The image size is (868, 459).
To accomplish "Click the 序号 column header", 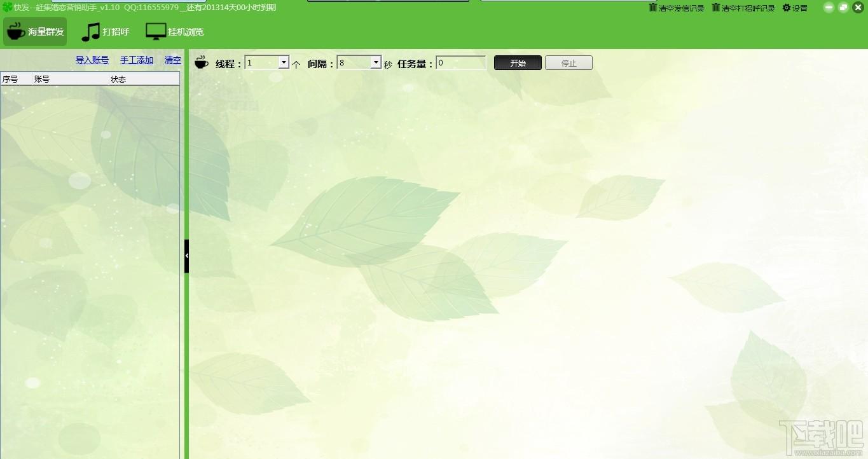I will [10, 79].
